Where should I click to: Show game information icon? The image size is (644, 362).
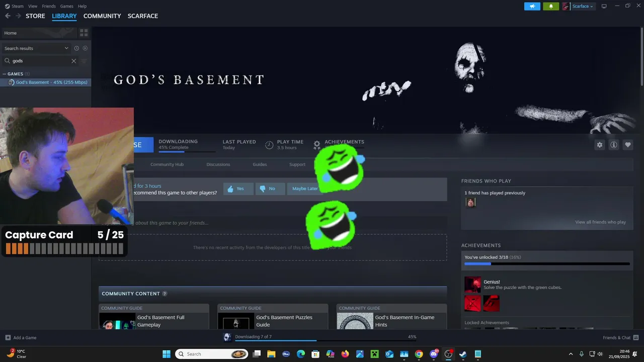[x=614, y=145]
